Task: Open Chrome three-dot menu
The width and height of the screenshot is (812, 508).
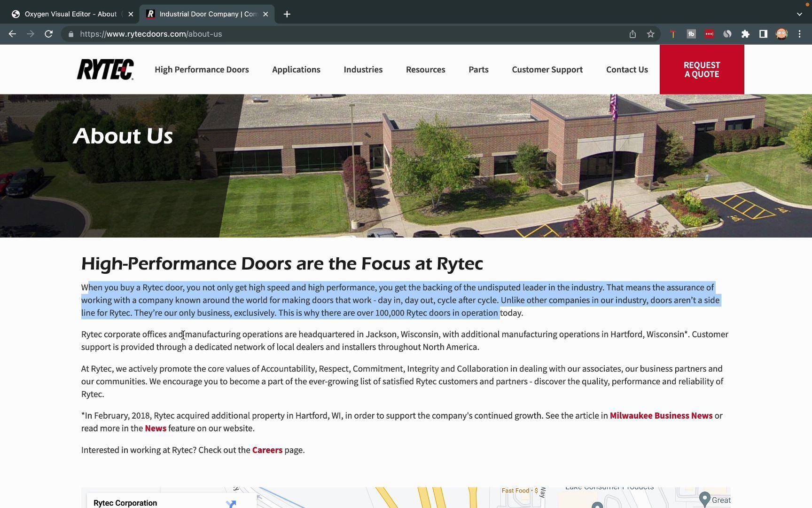Action: (x=799, y=34)
